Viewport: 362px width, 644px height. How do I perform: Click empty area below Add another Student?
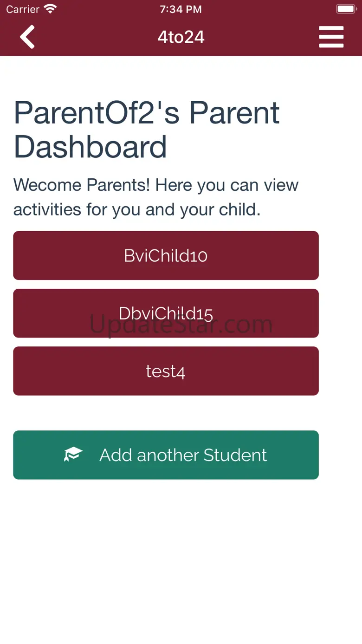point(181,557)
